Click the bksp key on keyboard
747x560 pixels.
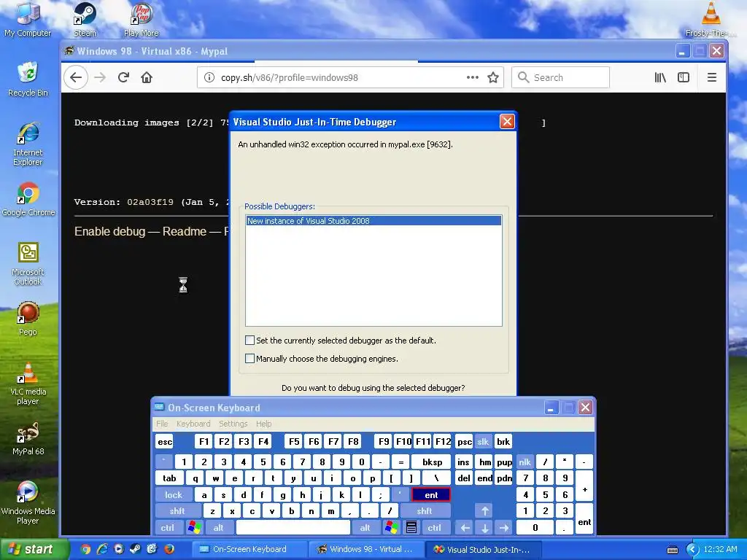click(x=432, y=462)
